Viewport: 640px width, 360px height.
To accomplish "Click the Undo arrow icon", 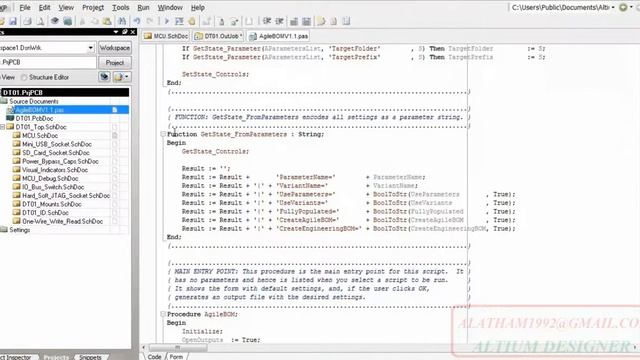I will pos(137,21).
